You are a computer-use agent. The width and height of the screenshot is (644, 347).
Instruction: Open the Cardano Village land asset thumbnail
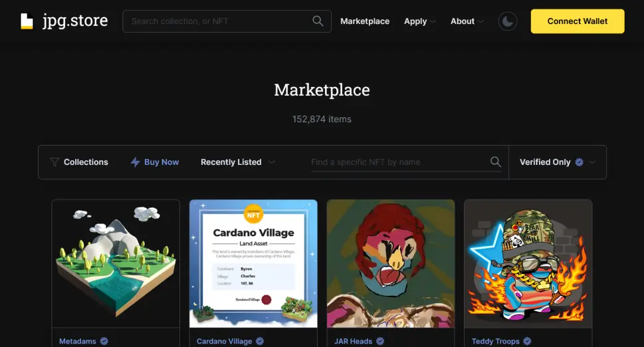(253, 264)
